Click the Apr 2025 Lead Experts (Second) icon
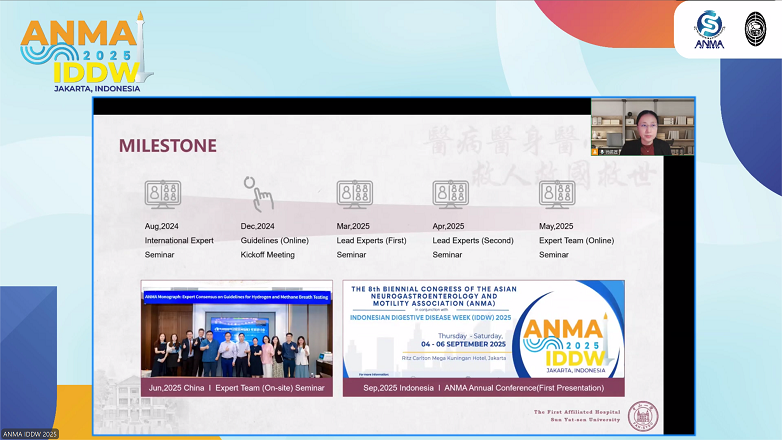The width and height of the screenshot is (782, 440). tap(450, 194)
